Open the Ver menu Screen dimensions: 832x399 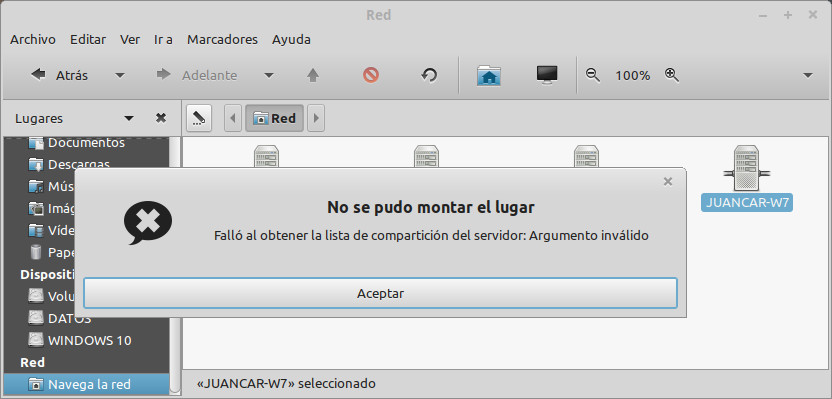pyautogui.click(x=130, y=39)
